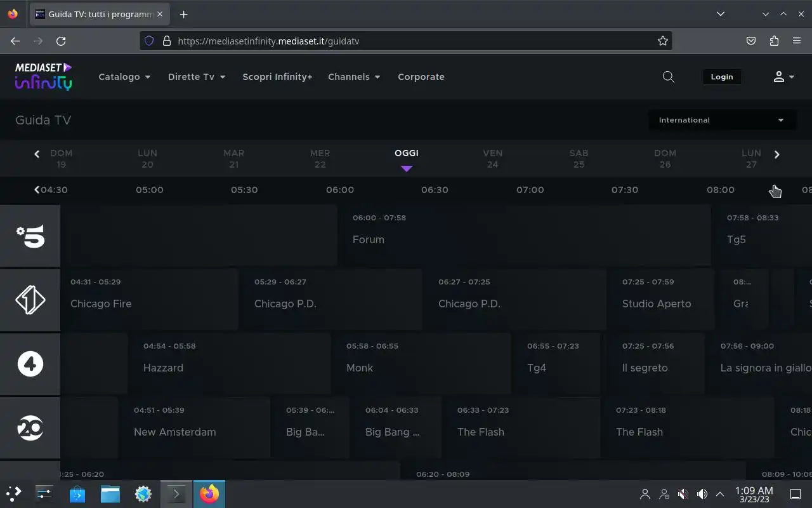Open the terminal from taskbar

click(x=176, y=493)
